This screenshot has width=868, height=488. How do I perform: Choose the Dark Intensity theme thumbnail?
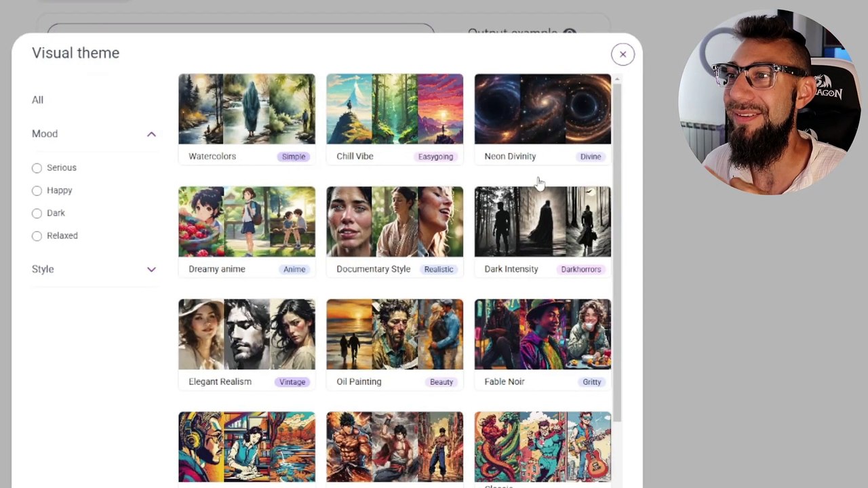542,222
